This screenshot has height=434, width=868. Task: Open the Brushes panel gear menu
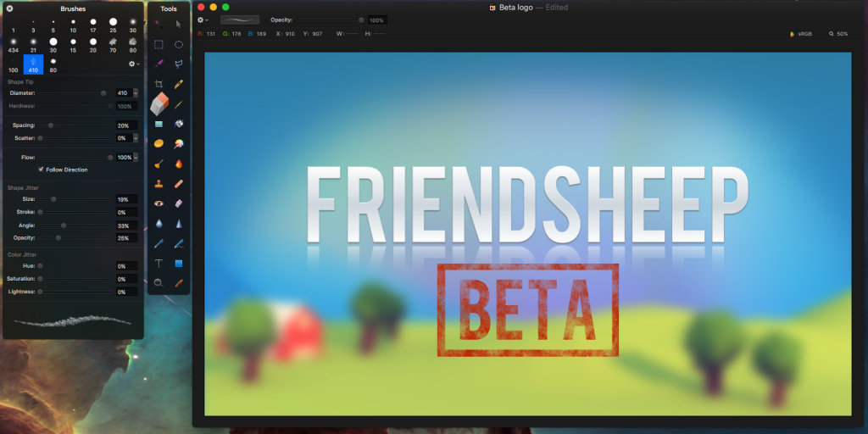tap(133, 64)
